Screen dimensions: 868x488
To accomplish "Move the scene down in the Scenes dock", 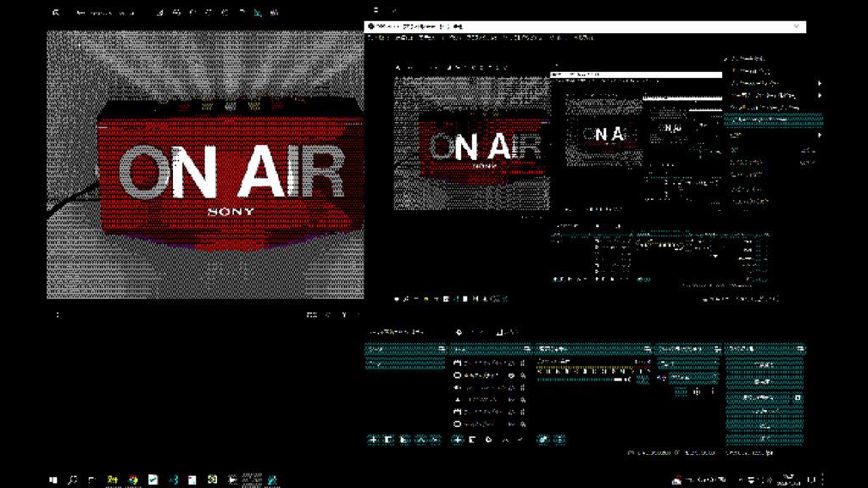I will point(435,440).
